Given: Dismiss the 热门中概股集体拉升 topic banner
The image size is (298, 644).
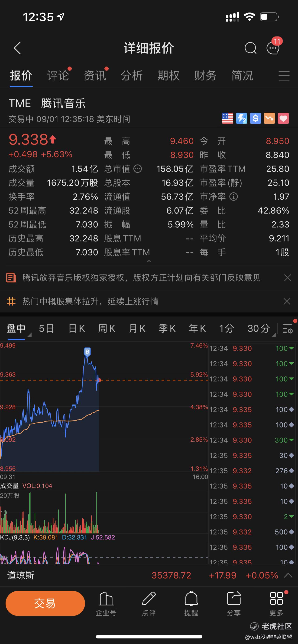Looking at the screenshot, I should [x=287, y=301].
